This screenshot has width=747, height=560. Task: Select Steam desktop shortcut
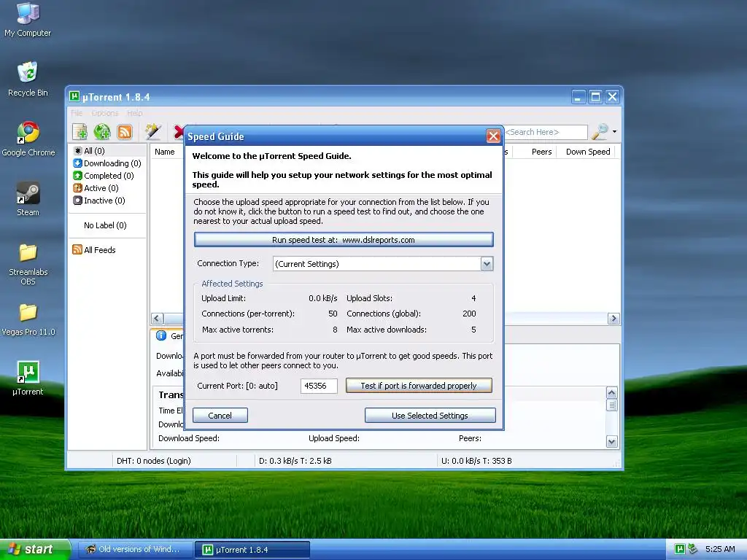[28, 199]
